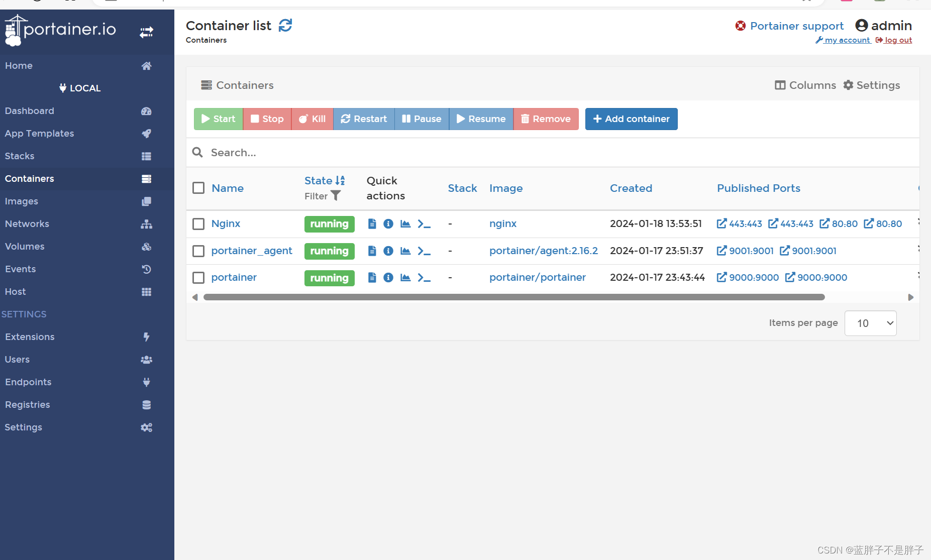
Task: Open Extensions in the sidebar
Action: tap(87, 337)
